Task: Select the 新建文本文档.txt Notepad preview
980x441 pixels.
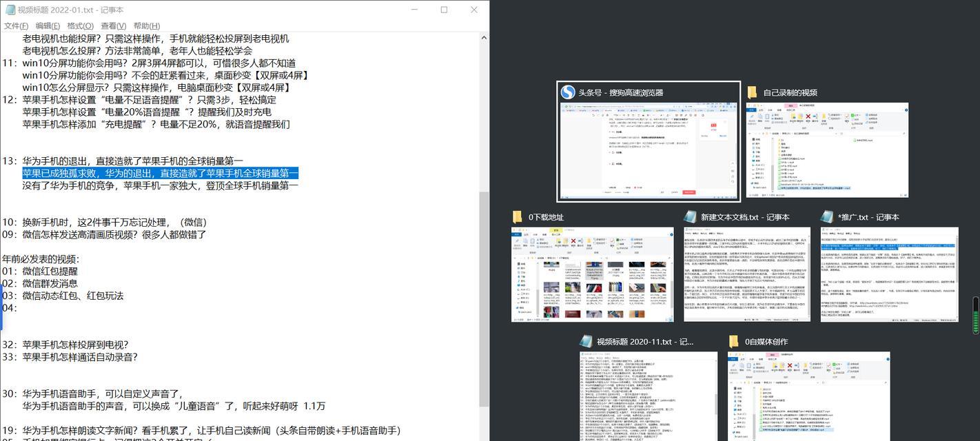Action: (x=747, y=275)
